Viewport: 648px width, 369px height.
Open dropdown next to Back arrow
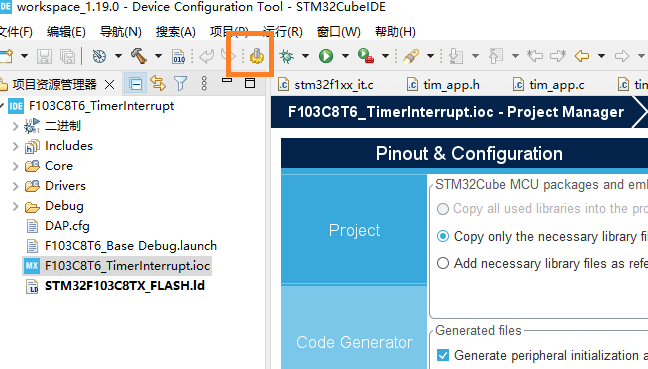click(x=601, y=56)
